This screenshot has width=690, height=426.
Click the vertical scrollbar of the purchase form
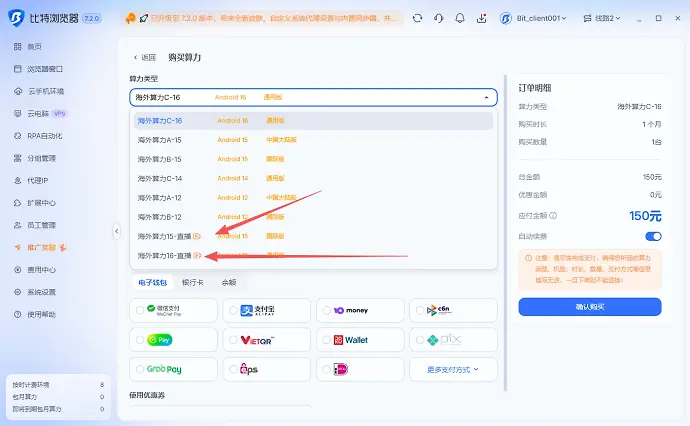(505, 232)
